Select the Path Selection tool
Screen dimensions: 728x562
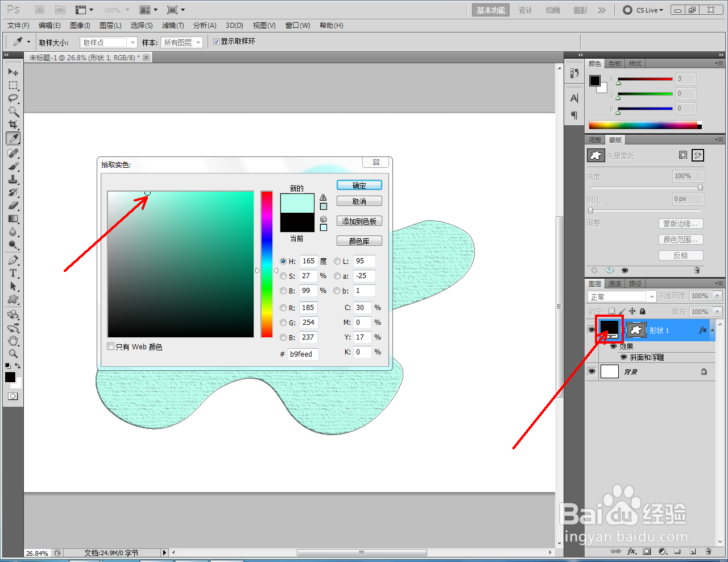13,286
